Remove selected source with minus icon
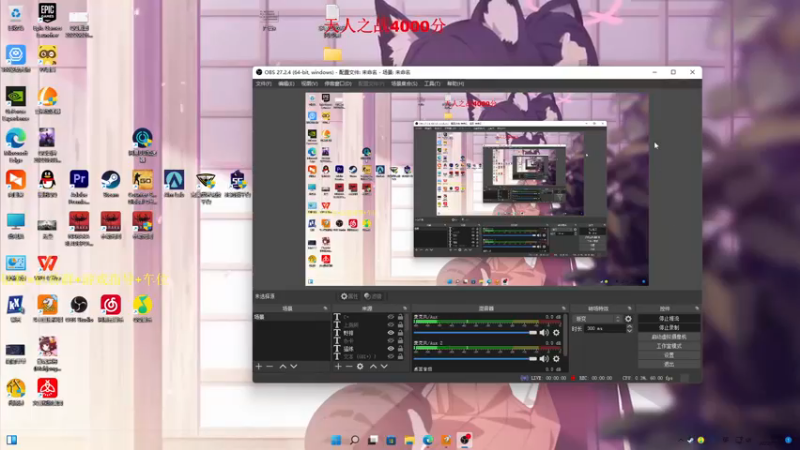The height and width of the screenshot is (450, 800). click(x=349, y=366)
